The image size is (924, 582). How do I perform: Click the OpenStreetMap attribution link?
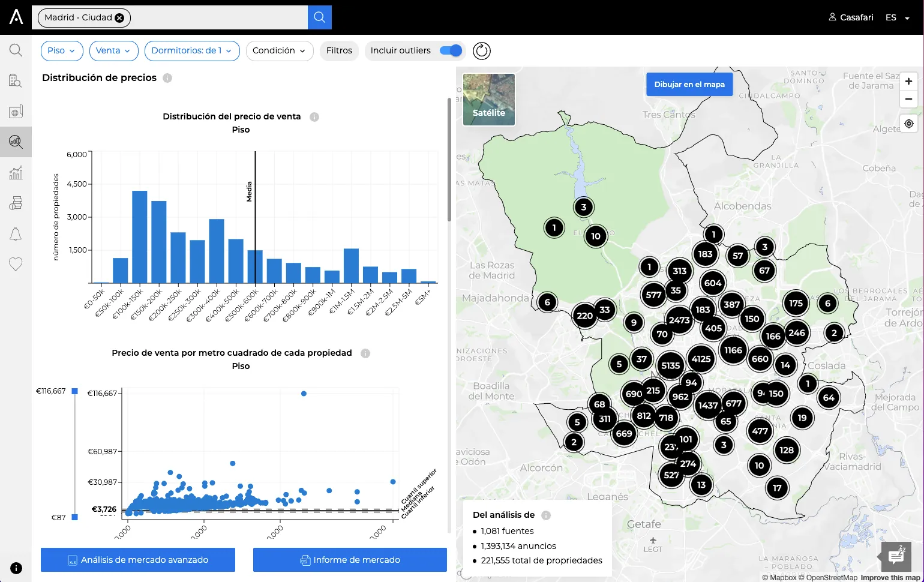828,578
